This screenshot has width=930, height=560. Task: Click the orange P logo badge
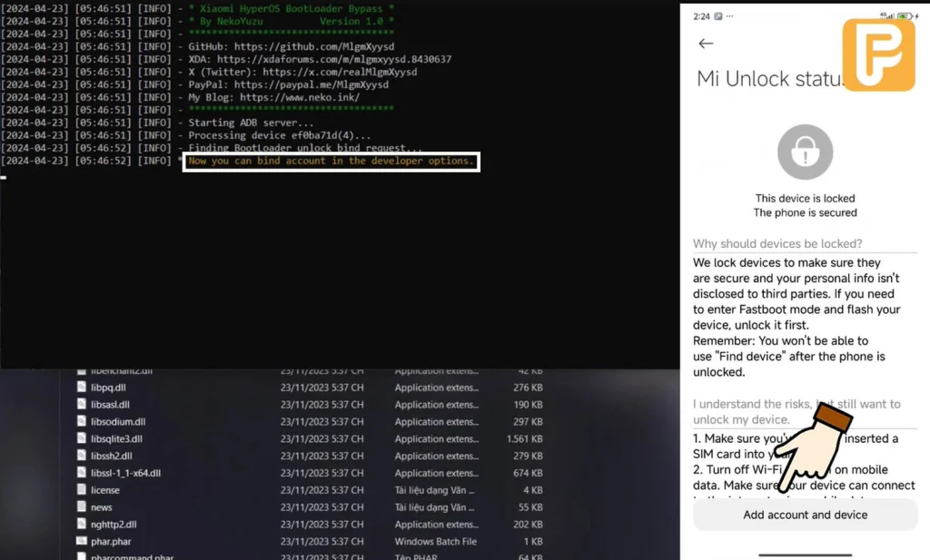coord(878,54)
